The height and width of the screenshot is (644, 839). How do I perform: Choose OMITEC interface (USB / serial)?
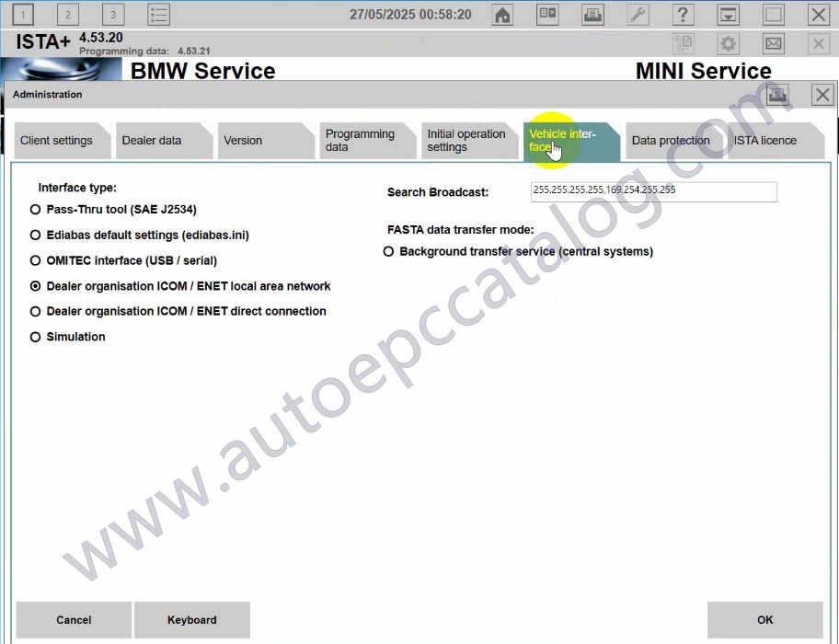tap(123, 260)
